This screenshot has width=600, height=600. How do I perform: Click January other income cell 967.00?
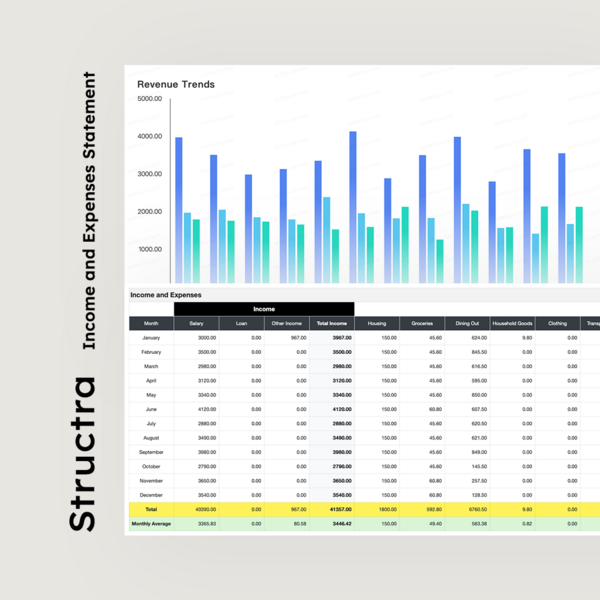point(287,338)
